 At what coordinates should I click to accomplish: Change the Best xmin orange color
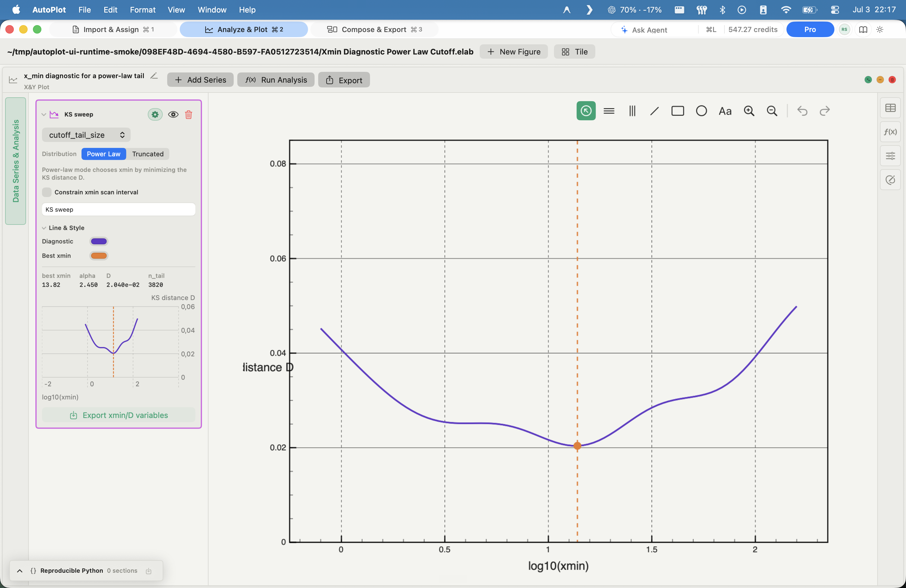pyautogui.click(x=99, y=256)
